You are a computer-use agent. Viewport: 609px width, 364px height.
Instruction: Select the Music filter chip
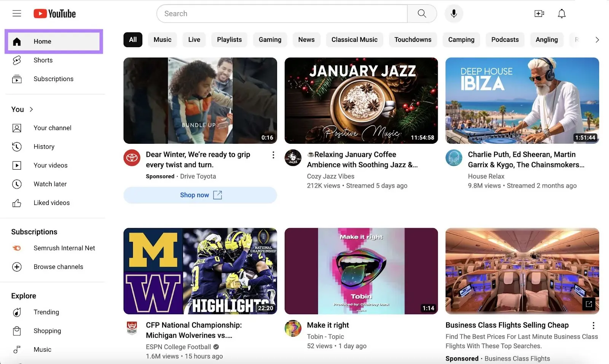163,40
